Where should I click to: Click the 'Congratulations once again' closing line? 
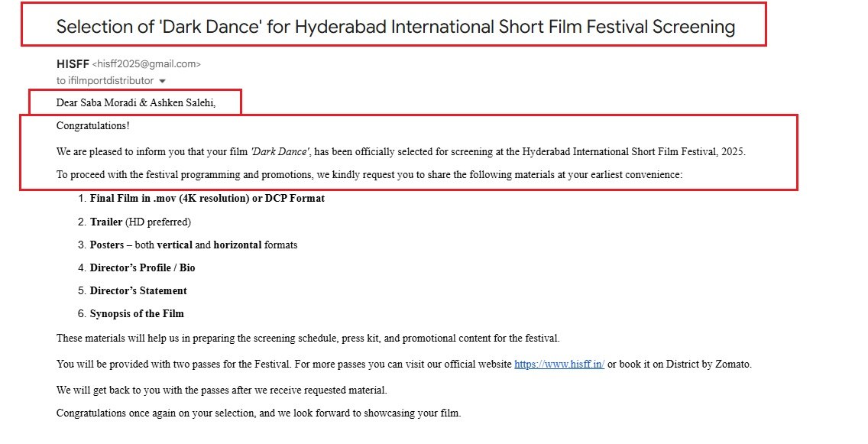(x=258, y=413)
